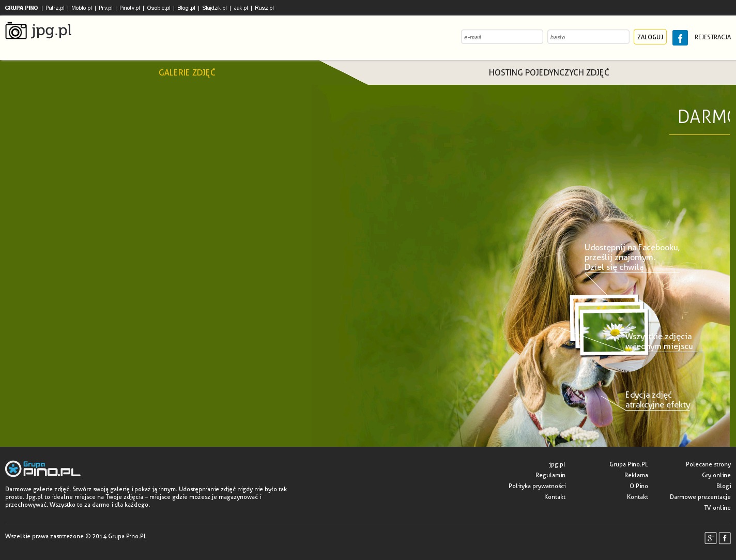Click the 'Wszystkie zdjęcia w jednym miejscu' caption
This screenshot has width=736, height=560.
pos(659,341)
